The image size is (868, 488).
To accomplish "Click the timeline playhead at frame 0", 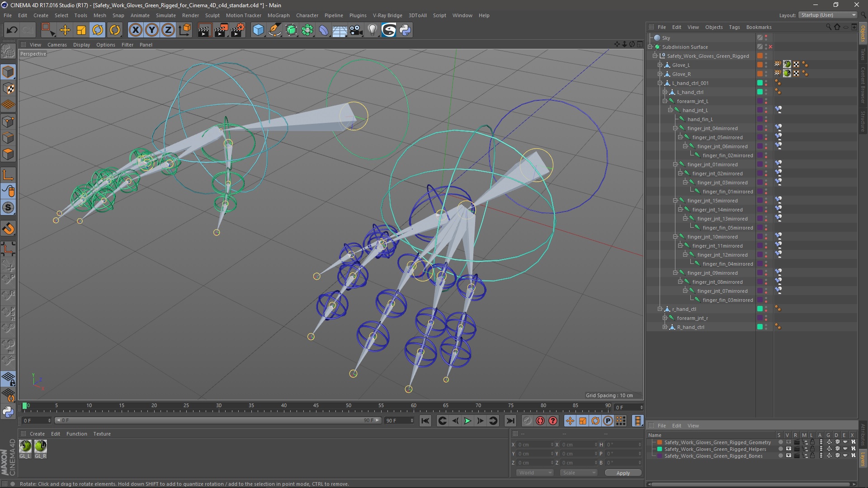I will click(25, 406).
